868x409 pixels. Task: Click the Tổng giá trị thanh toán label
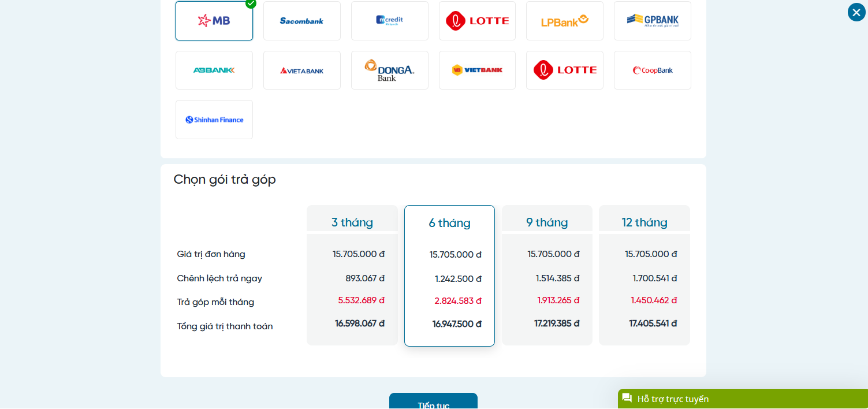[x=225, y=326]
